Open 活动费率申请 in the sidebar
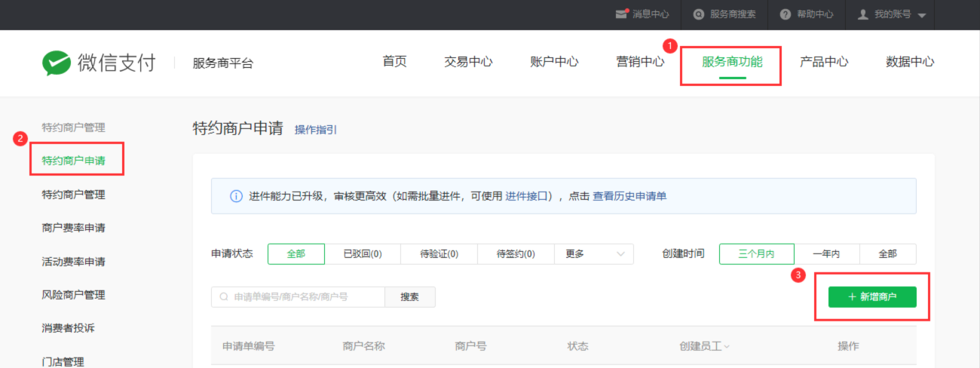 73,262
